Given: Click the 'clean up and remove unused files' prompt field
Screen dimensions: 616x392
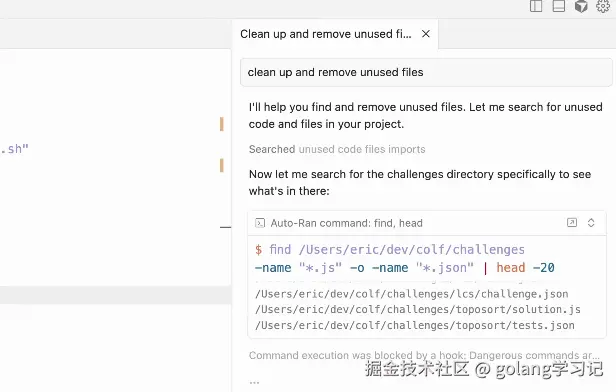Looking at the screenshot, I should 426,72.
